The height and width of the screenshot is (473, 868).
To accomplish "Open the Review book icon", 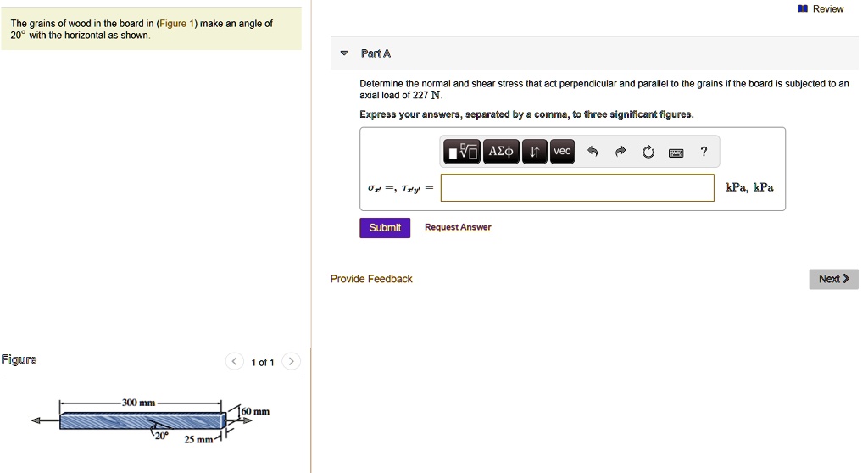I will [802, 9].
